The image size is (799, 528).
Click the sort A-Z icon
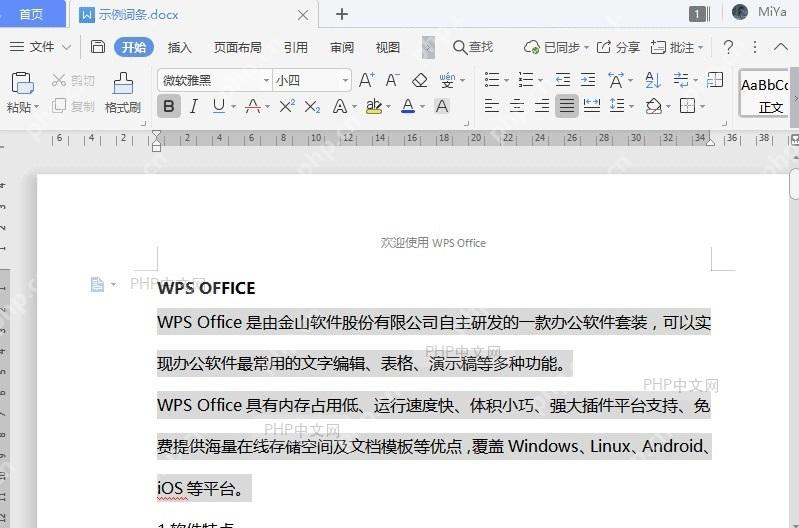(x=652, y=80)
